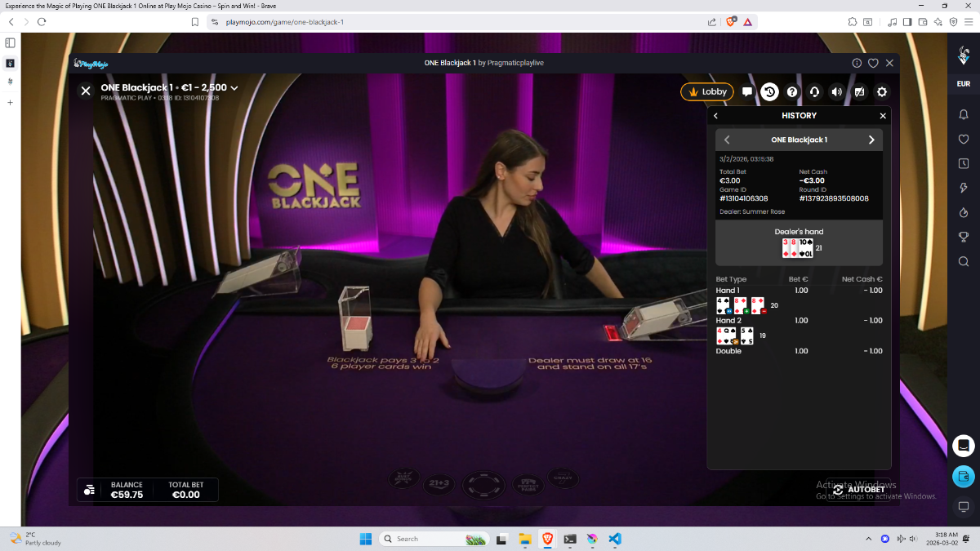Expand the ONE Blackjack 1 table dropdown
980x551 pixels.
(x=234, y=88)
